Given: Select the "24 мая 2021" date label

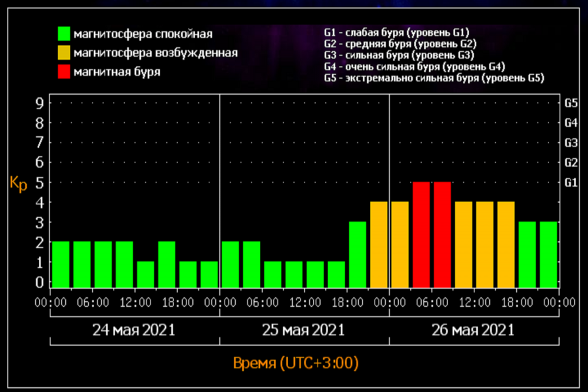Looking at the screenshot, I should point(134,330).
